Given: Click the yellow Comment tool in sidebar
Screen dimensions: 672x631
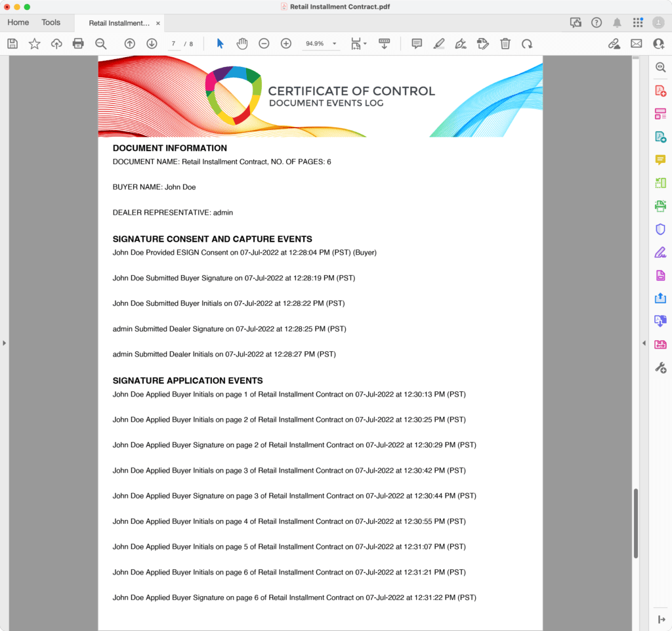Looking at the screenshot, I should click(660, 160).
